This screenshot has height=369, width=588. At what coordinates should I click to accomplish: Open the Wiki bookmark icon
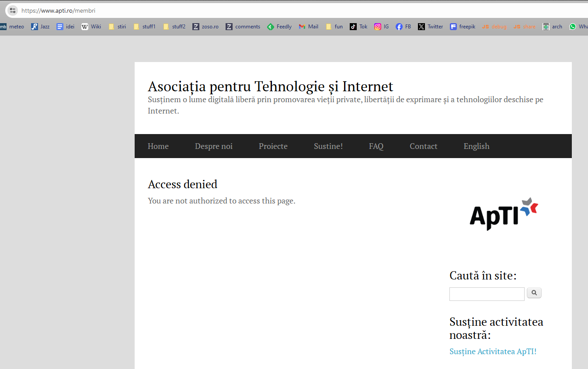[x=85, y=27]
